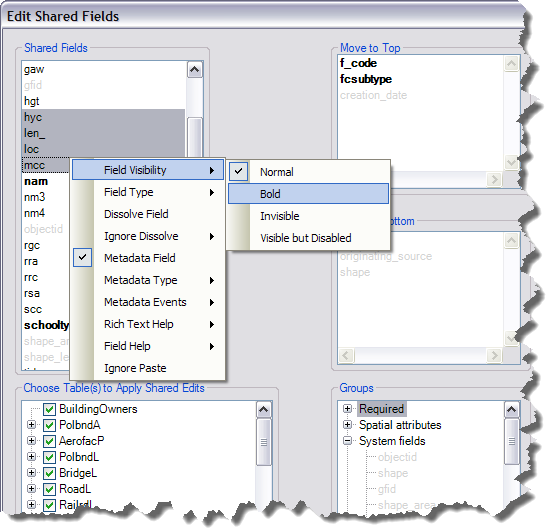Select the RoadL table name
Image resolution: width=546 pixels, height=528 pixels.
point(75,489)
